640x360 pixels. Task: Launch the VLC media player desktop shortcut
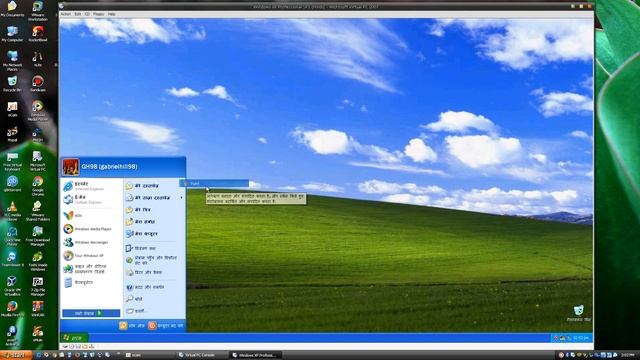coord(12,211)
